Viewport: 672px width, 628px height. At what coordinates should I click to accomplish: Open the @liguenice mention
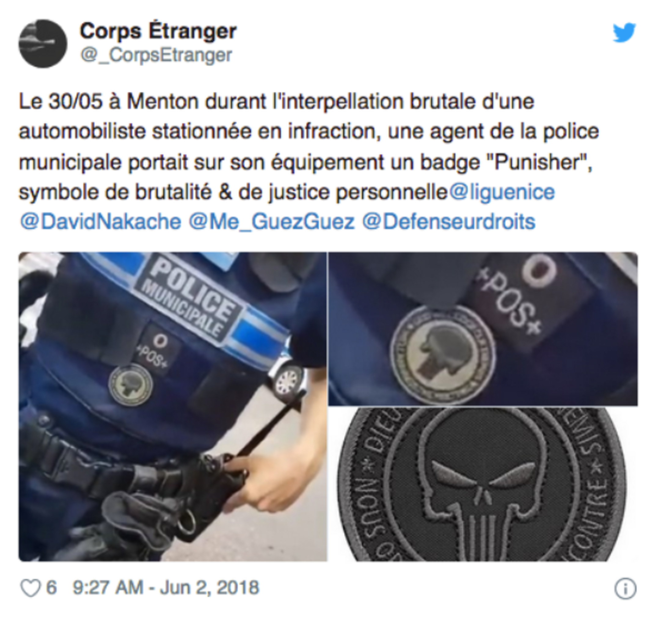502,193
